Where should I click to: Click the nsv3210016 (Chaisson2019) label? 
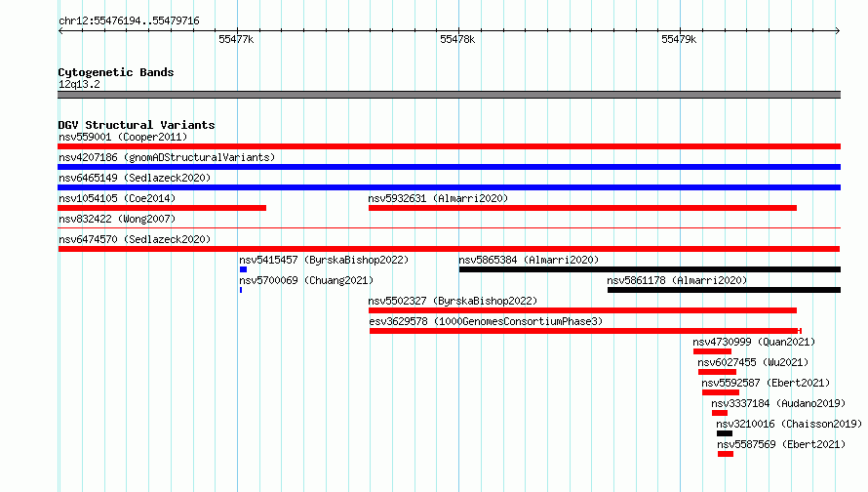coord(789,424)
